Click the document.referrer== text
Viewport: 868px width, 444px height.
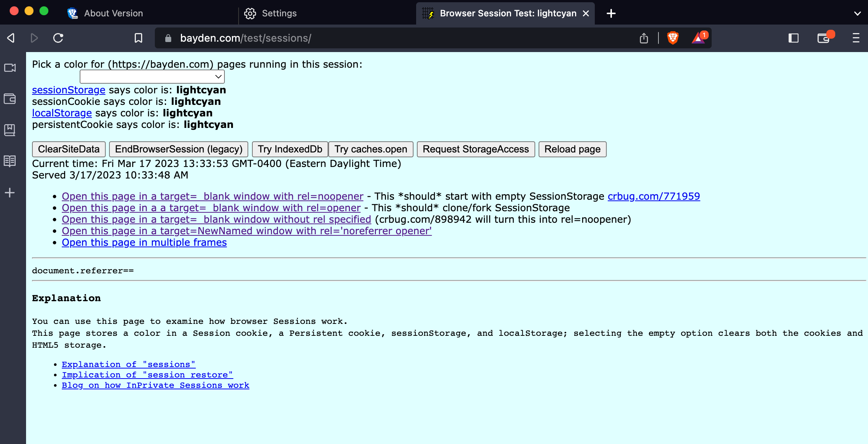(83, 271)
